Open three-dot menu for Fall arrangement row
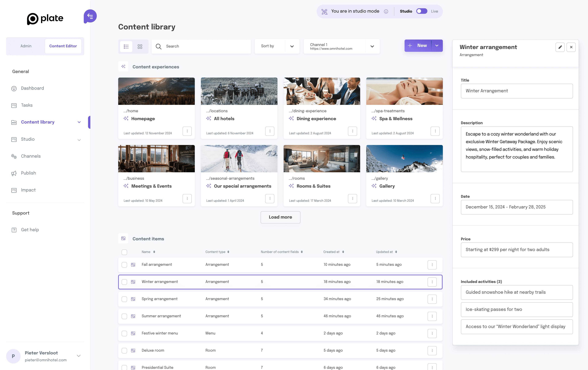 432,265
